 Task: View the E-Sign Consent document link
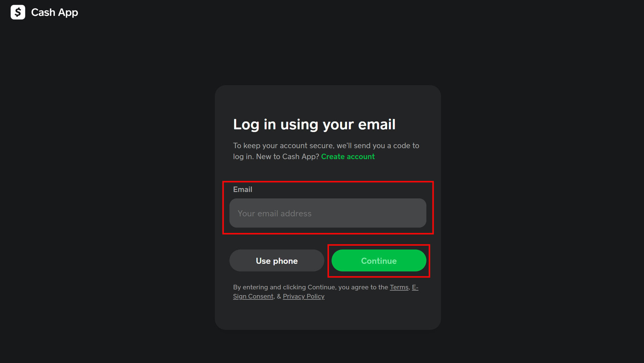pos(326,292)
